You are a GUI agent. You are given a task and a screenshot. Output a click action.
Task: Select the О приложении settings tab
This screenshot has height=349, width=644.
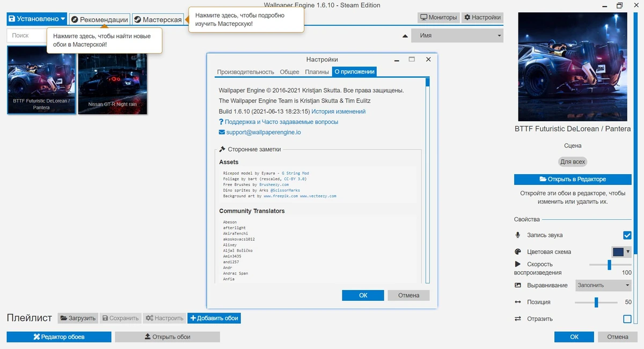354,72
